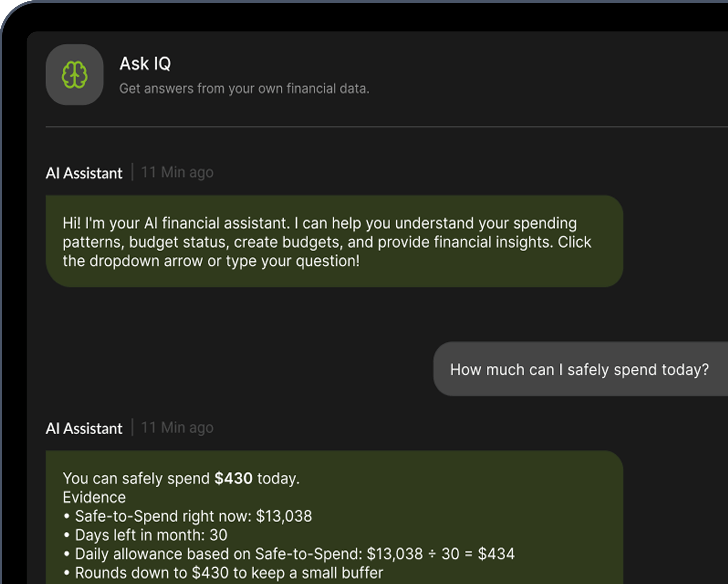Viewport: 728px width, 584px height.
Task: Click the second "11 Min ago" timestamp
Action: coord(177,428)
